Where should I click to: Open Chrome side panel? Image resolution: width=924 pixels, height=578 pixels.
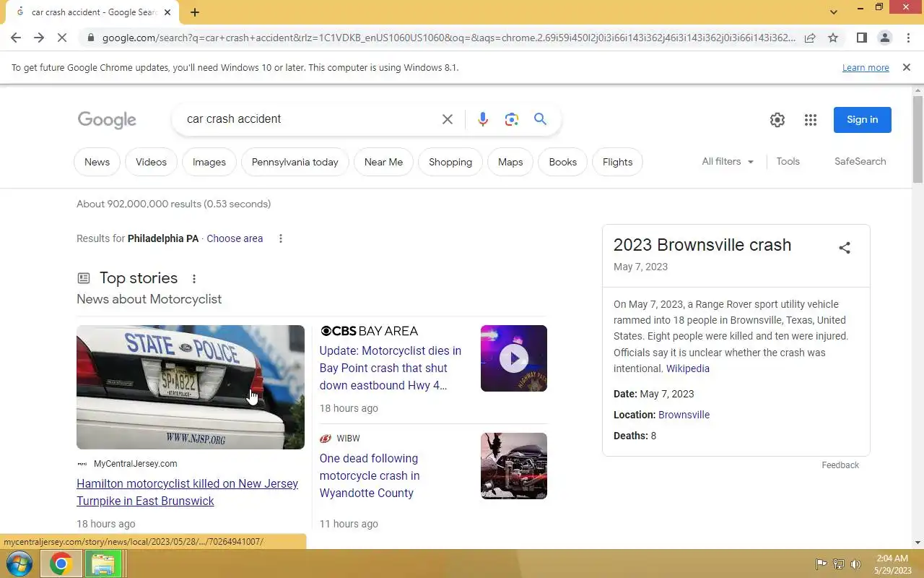(x=861, y=38)
